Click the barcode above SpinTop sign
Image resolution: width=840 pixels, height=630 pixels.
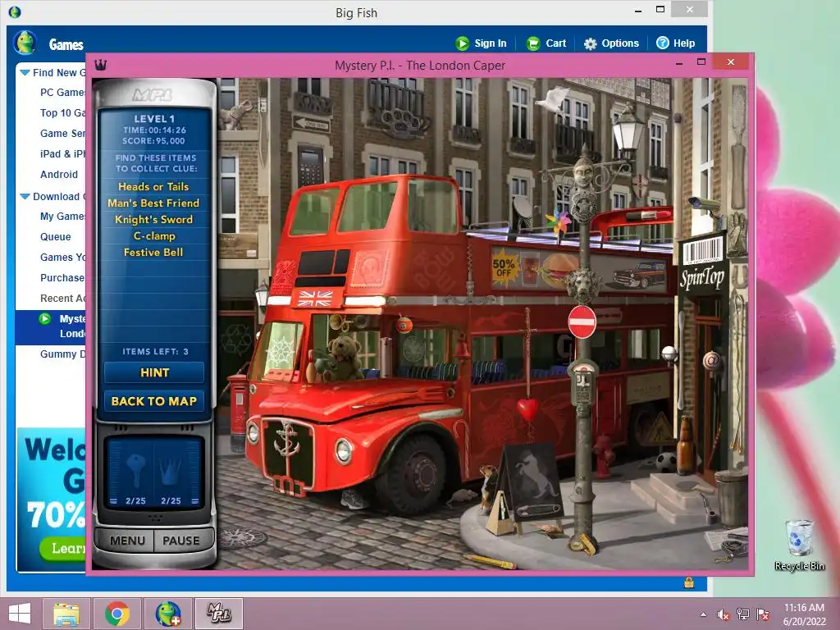(702, 250)
